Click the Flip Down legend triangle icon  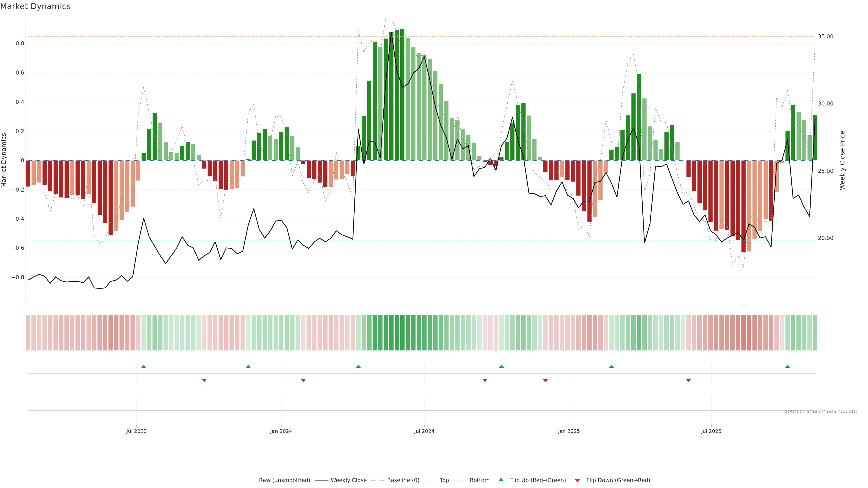pos(577,481)
